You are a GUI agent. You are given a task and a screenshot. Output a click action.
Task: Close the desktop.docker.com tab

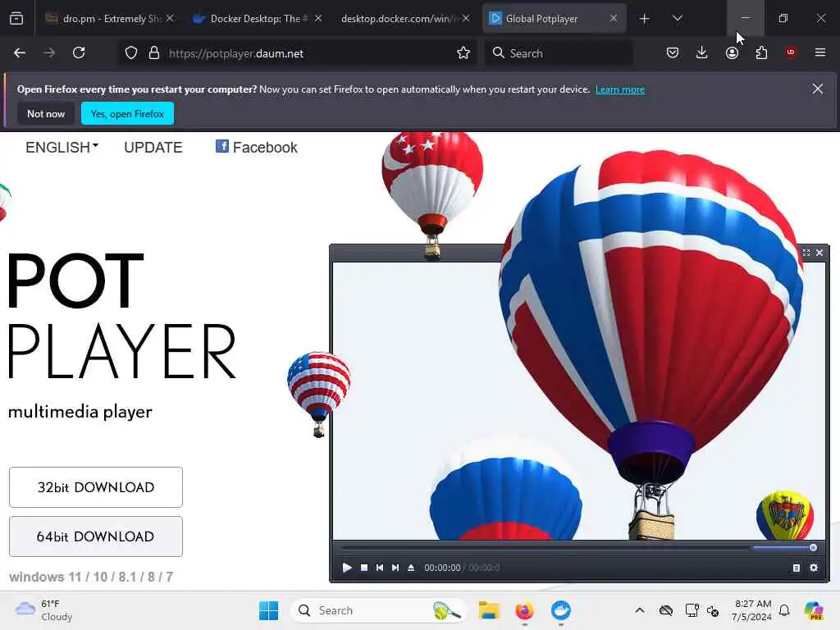[466, 19]
